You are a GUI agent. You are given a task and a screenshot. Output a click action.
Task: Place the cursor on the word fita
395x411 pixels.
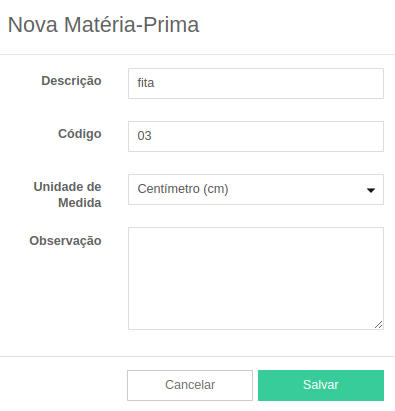[x=146, y=83]
